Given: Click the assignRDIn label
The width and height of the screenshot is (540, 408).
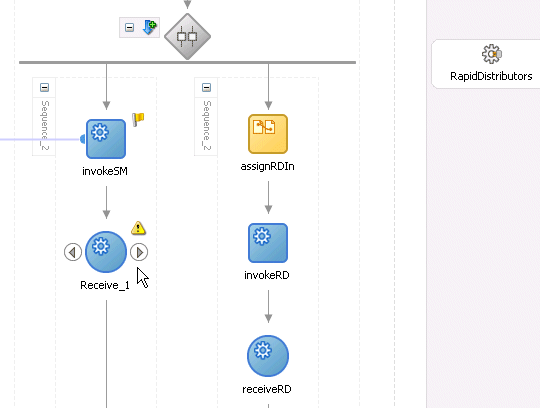Looking at the screenshot, I should tap(268, 167).
